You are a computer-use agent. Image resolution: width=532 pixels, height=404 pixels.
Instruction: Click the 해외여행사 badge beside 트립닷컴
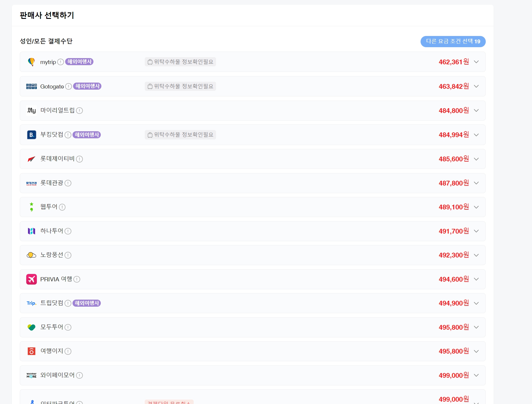(x=87, y=303)
